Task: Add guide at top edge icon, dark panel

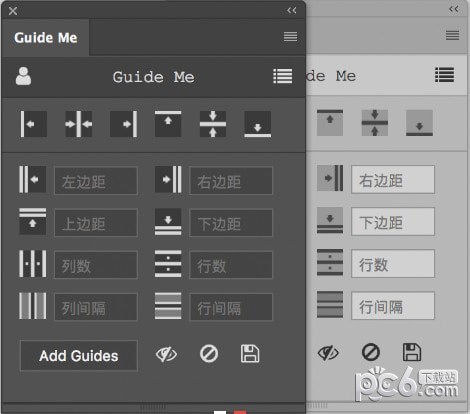Action: point(168,124)
